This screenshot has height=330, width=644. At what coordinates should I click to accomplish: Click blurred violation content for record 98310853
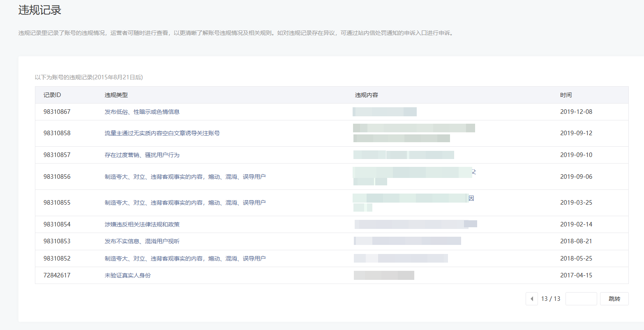point(407,241)
